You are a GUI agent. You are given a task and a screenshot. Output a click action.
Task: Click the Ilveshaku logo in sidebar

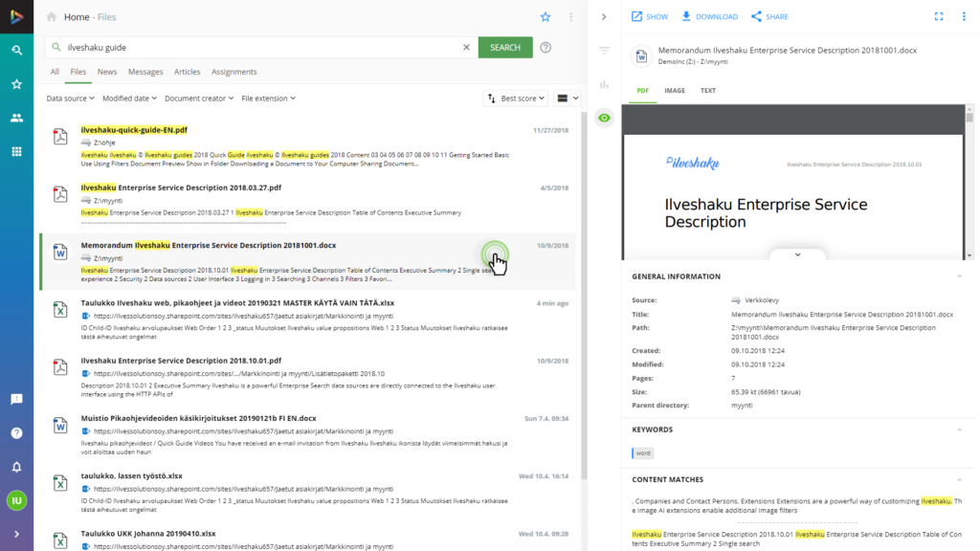(16, 17)
